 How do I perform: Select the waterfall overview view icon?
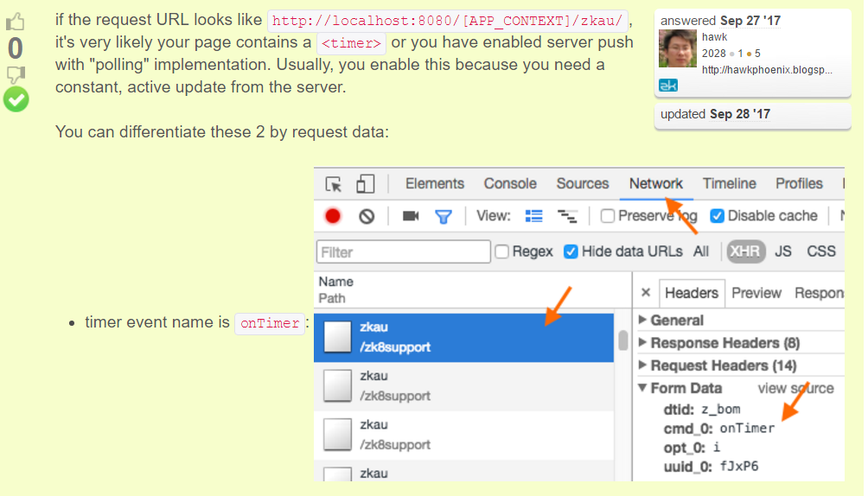(x=567, y=216)
